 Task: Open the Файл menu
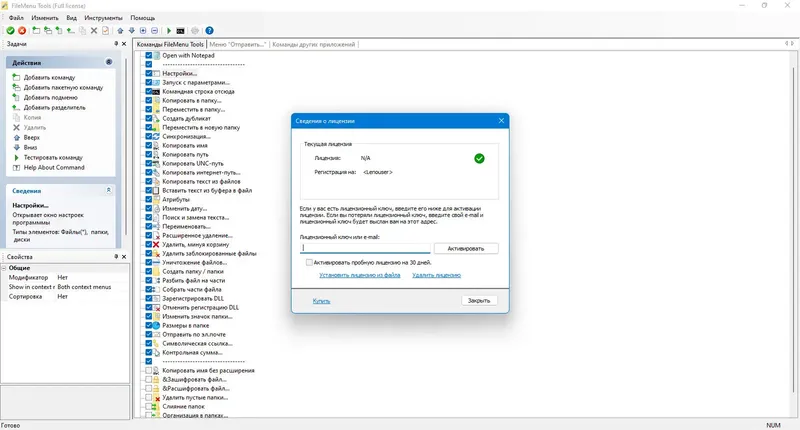pyautogui.click(x=16, y=18)
